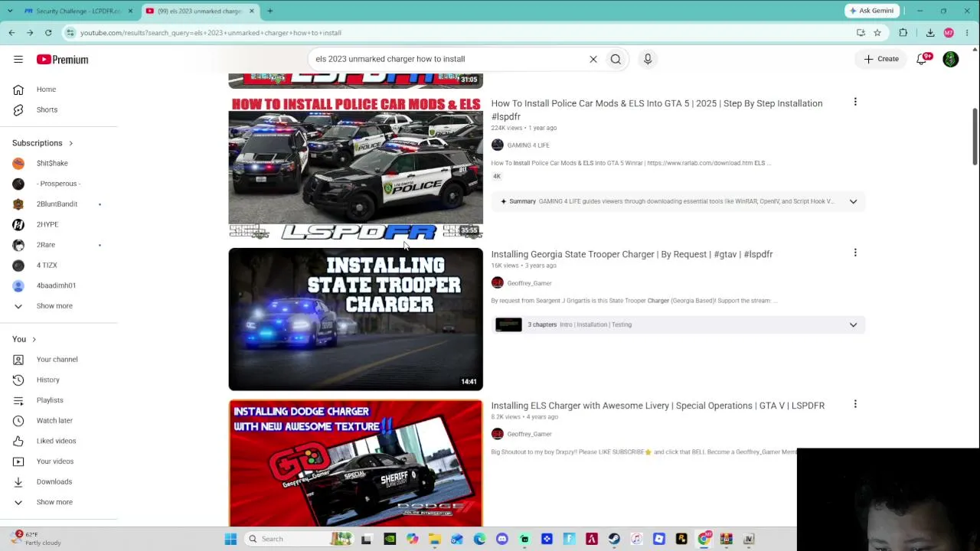The width and height of the screenshot is (980, 551).
Task: Open Playlists in the sidebar
Action: point(50,400)
